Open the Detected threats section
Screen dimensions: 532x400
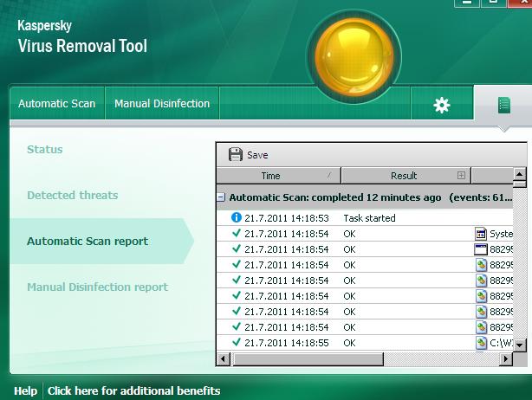click(72, 196)
